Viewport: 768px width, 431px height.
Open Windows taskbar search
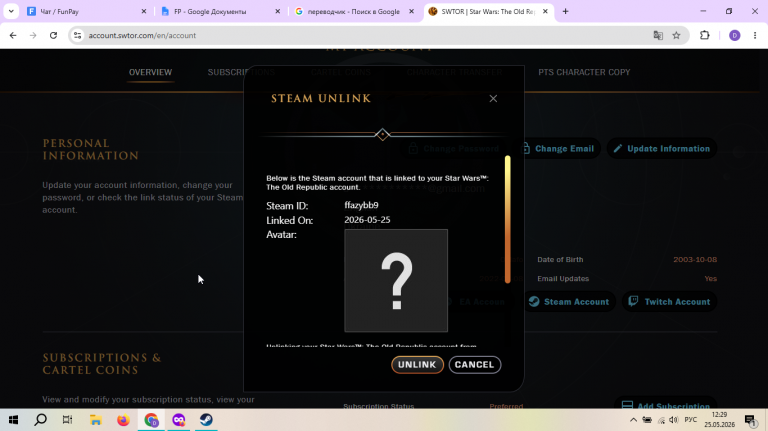41,420
